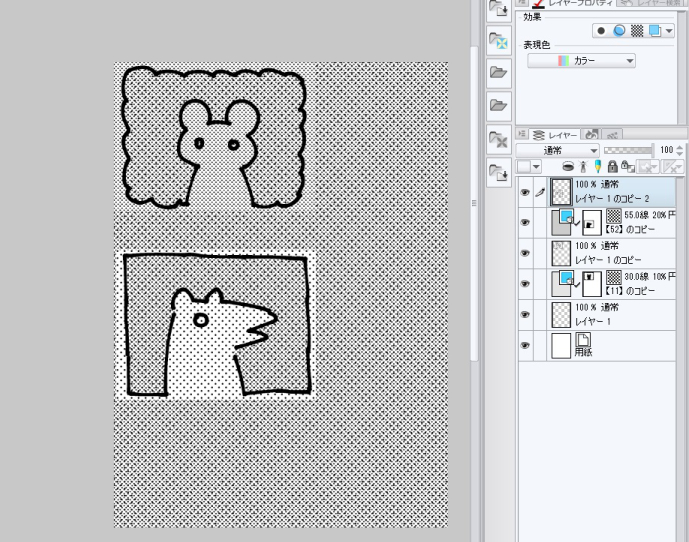Click the レイヤー 1 のコピー layer thumbnail
The width and height of the screenshot is (689, 542).
(x=562, y=252)
